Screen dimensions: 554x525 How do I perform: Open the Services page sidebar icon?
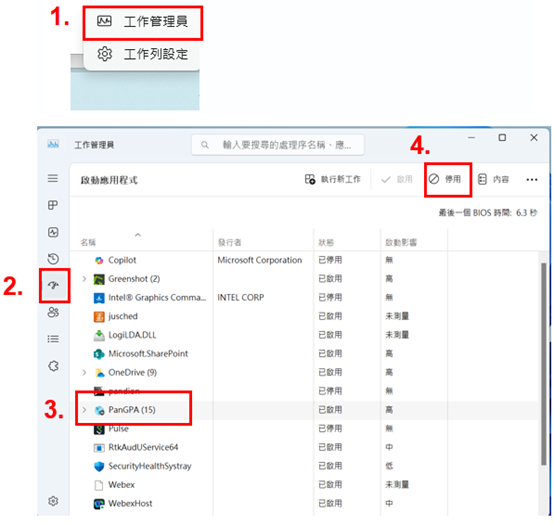click(53, 366)
